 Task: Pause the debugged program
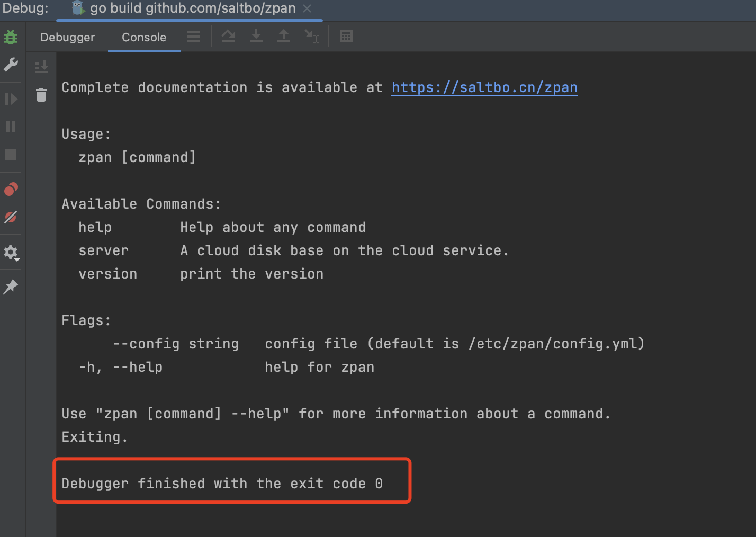pos(11,127)
